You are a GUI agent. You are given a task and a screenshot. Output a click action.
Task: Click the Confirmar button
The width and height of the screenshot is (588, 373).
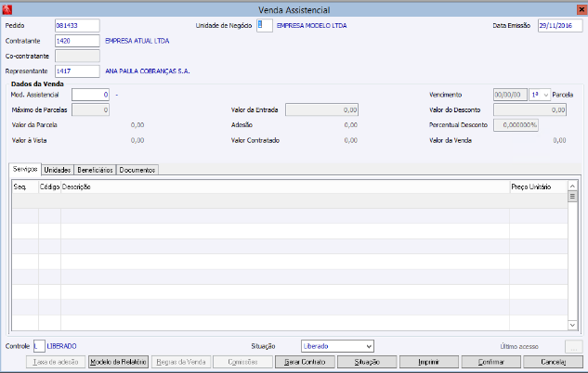click(x=491, y=362)
